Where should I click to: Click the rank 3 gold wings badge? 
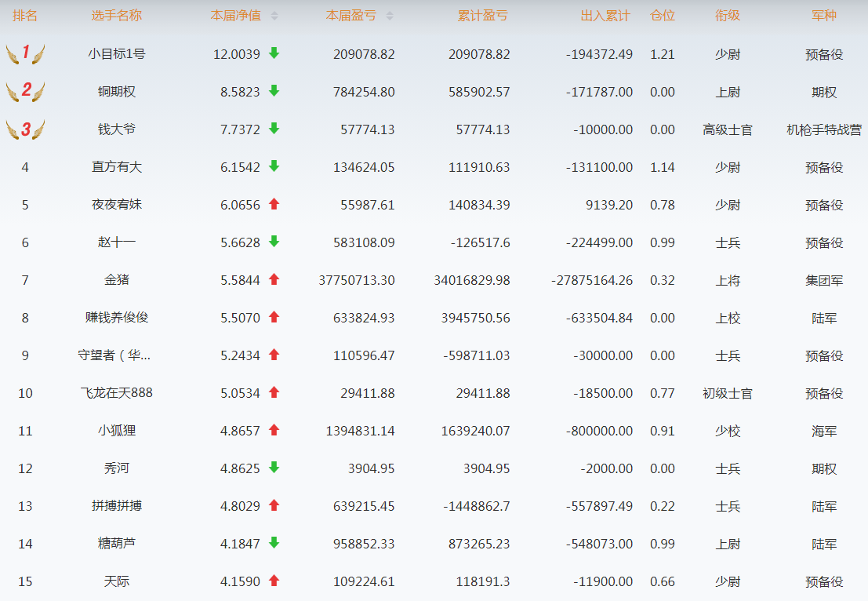coord(25,129)
